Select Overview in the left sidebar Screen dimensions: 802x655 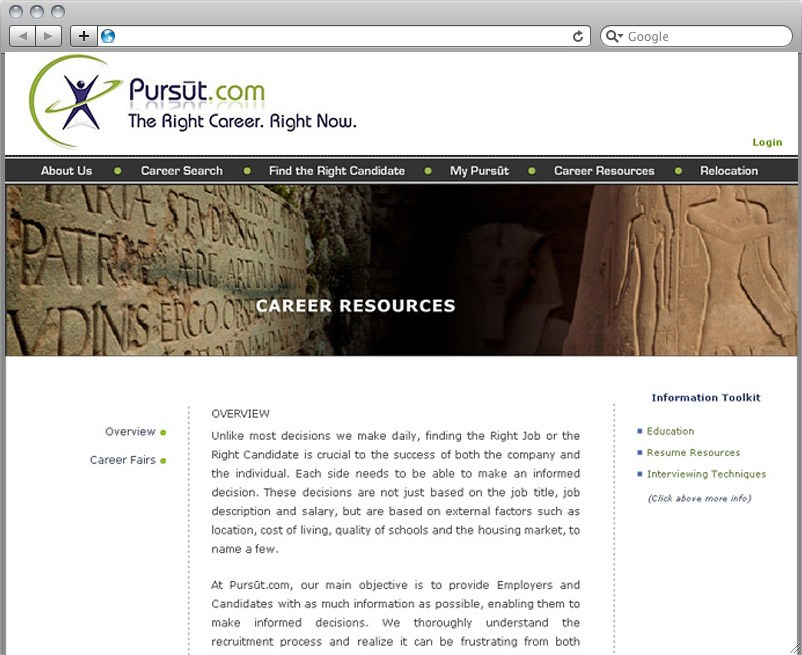point(130,432)
